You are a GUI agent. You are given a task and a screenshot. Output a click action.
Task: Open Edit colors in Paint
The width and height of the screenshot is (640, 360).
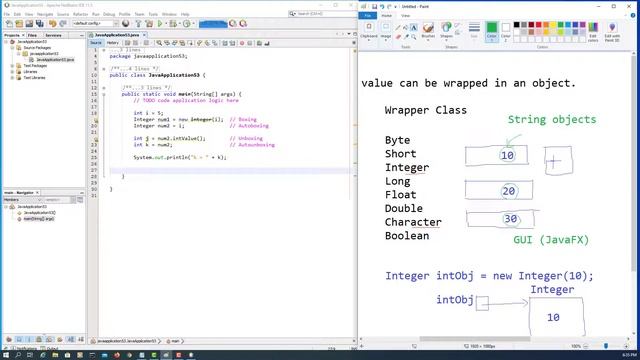click(593, 31)
